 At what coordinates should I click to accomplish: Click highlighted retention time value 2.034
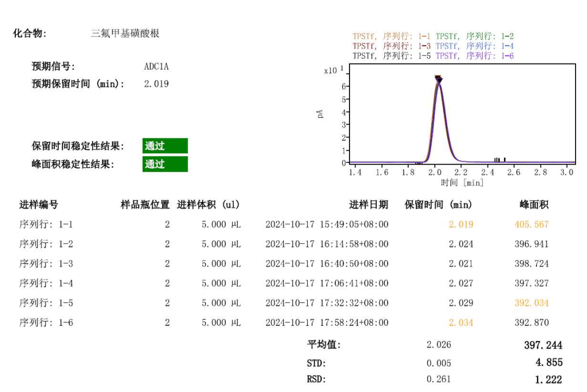pyautogui.click(x=460, y=323)
